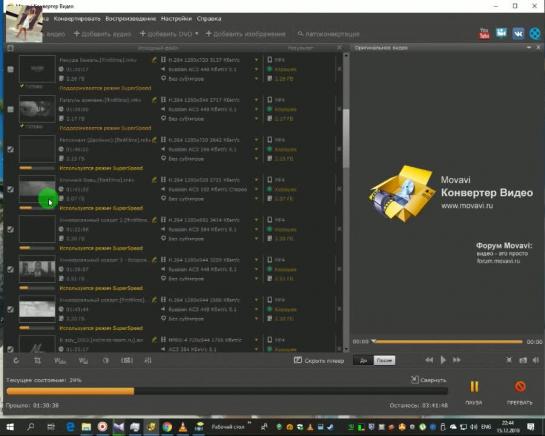Click the blue film reel icon
The height and width of the screenshot is (436, 545).
pos(535,34)
